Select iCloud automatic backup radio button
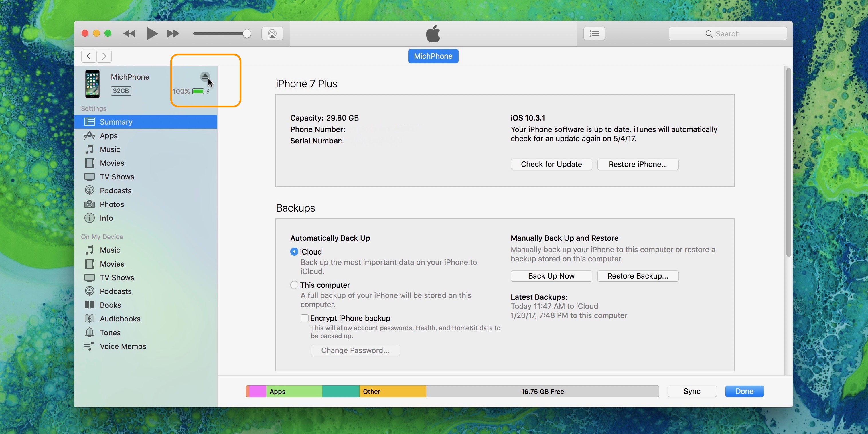Image resolution: width=868 pixels, height=434 pixels. coord(293,252)
